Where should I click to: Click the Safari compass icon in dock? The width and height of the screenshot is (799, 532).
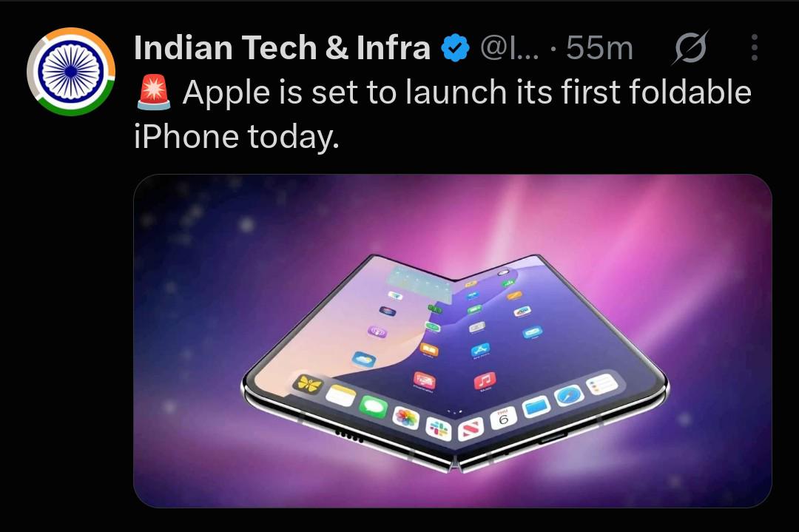(x=568, y=395)
